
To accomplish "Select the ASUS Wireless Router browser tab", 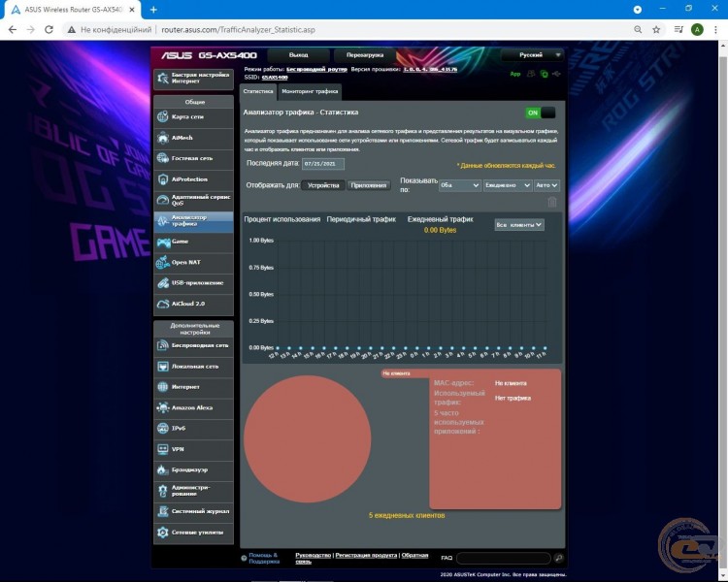I will 72,10.
